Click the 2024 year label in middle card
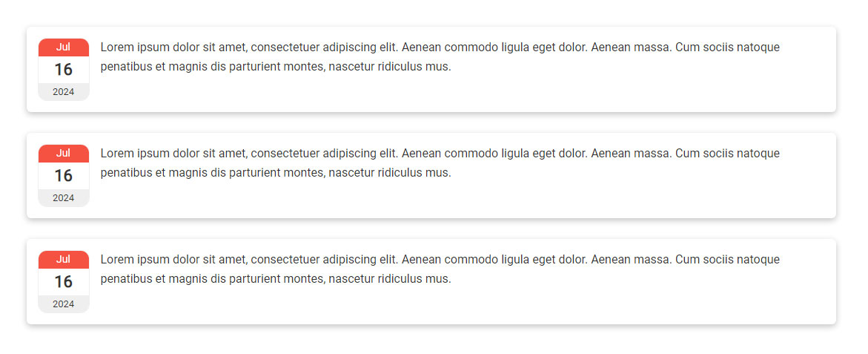The width and height of the screenshot is (868, 354). (x=64, y=198)
